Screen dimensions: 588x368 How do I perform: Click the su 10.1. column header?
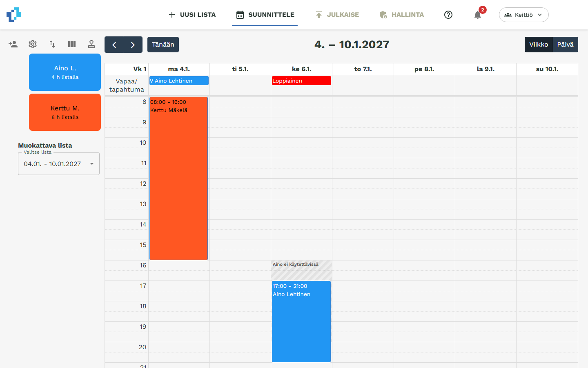pos(547,69)
